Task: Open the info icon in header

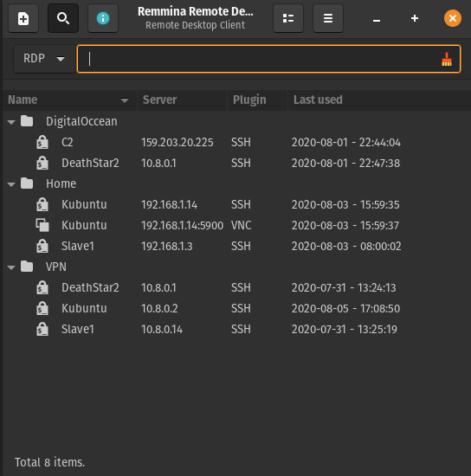Action: [x=103, y=18]
